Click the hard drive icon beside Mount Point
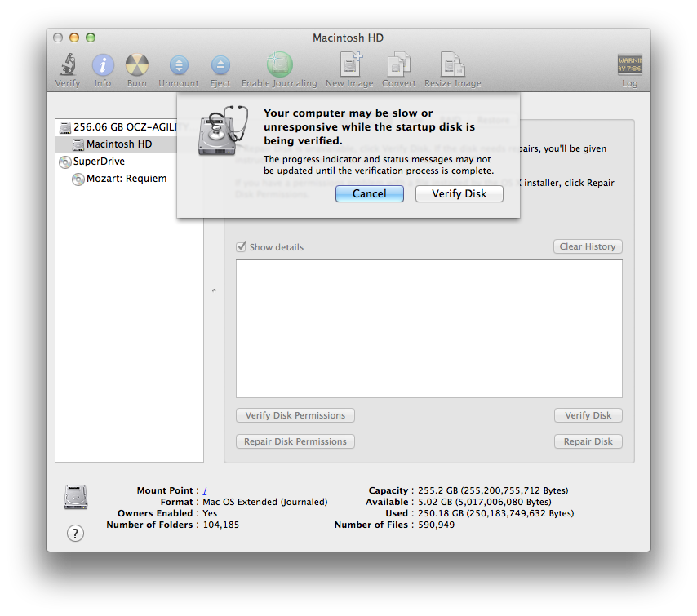The image size is (697, 616). click(x=76, y=497)
